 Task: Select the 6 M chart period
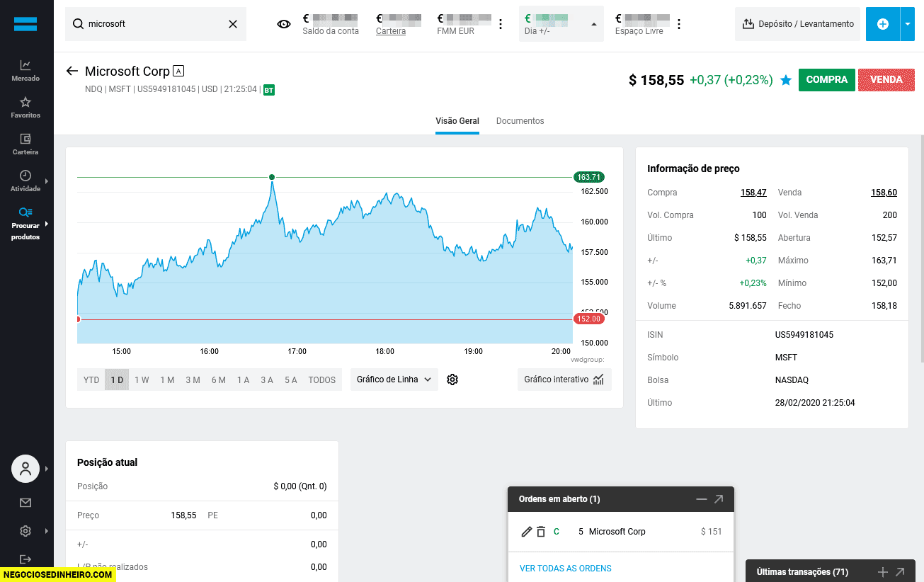[x=218, y=380]
